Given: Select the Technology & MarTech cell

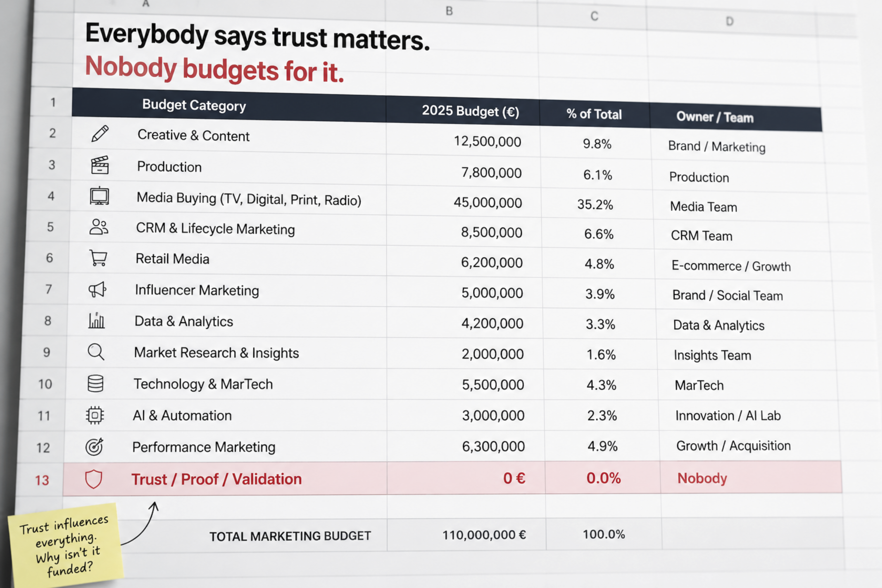Looking at the screenshot, I should click(x=226, y=384).
